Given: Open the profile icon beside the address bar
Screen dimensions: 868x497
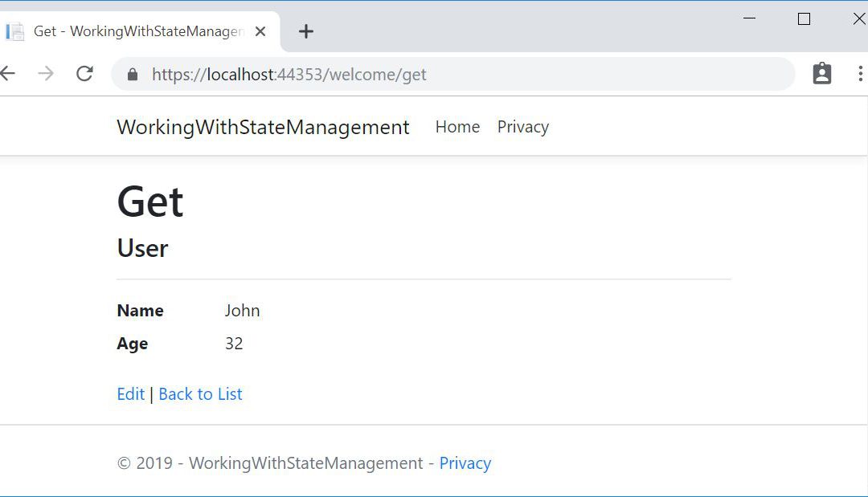Looking at the screenshot, I should coord(821,74).
